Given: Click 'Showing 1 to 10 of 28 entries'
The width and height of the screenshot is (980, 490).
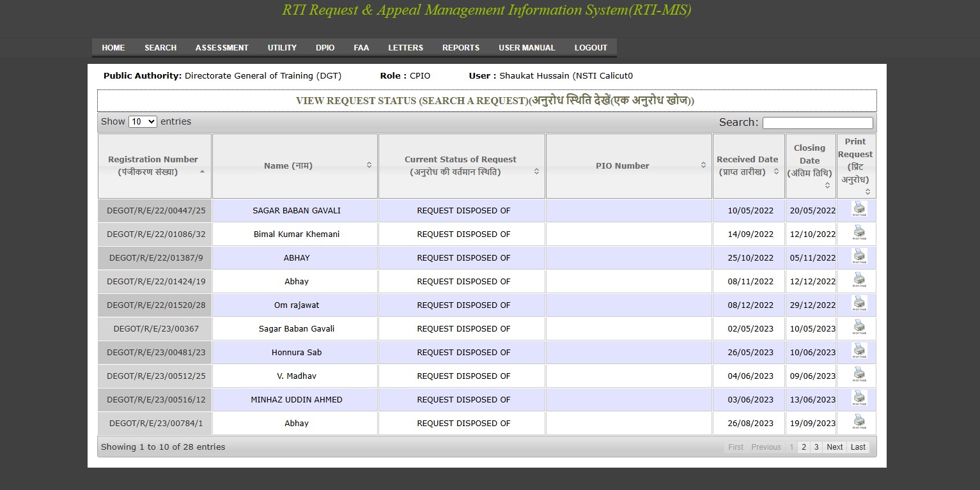Looking at the screenshot, I should (x=163, y=447).
